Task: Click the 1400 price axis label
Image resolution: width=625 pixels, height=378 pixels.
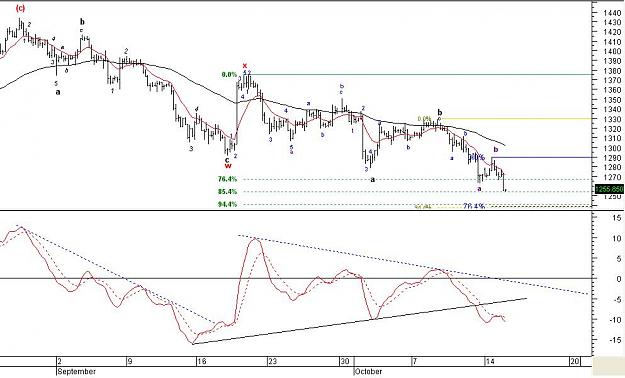Action: coord(612,51)
